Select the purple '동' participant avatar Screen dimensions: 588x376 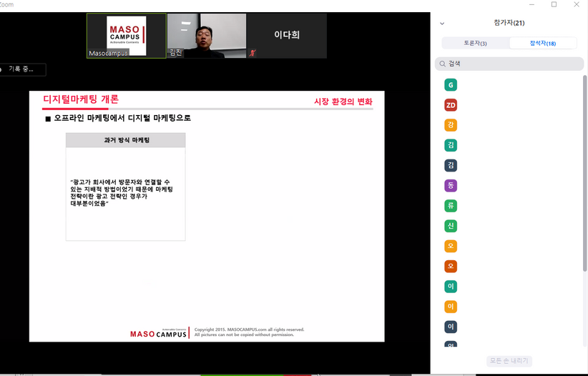click(451, 186)
